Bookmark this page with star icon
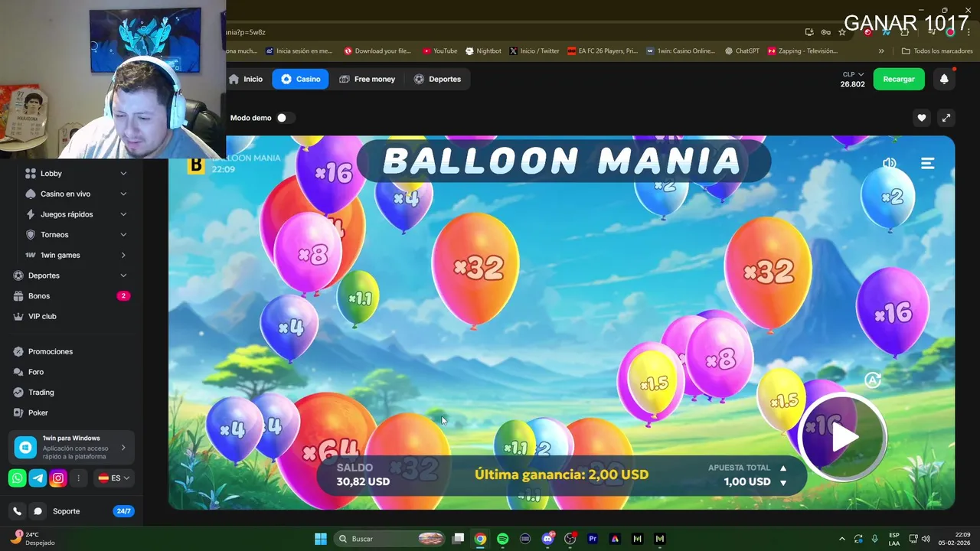Image resolution: width=980 pixels, height=551 pixels. (x=842, y=32)
